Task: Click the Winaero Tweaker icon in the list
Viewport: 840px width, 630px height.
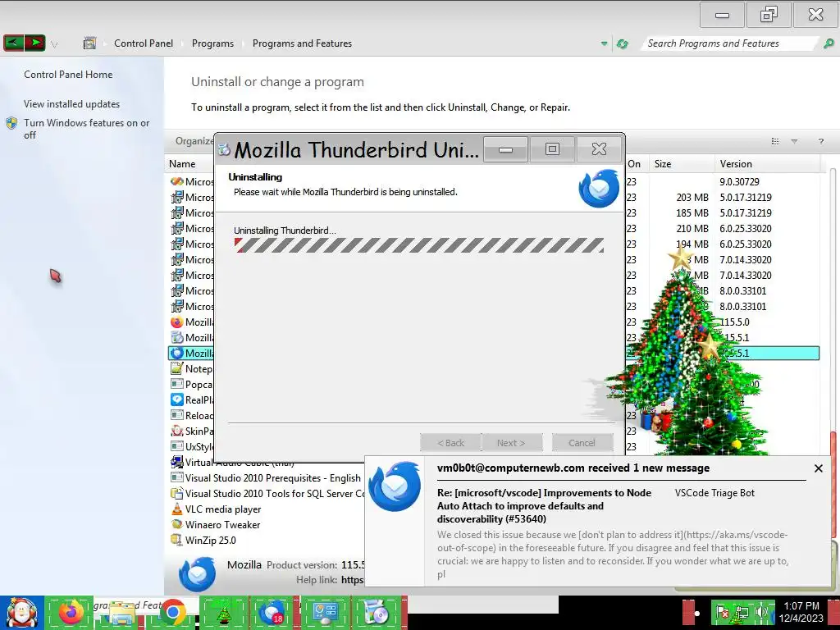Action: point(177,524)
